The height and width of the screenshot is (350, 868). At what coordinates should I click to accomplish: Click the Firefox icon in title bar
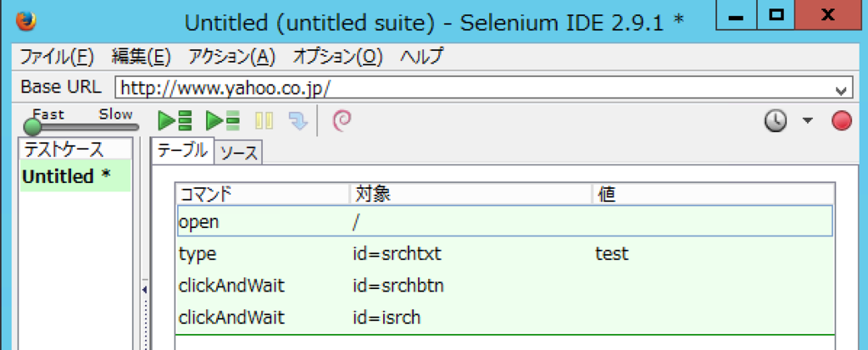click(x=25, y=21)
